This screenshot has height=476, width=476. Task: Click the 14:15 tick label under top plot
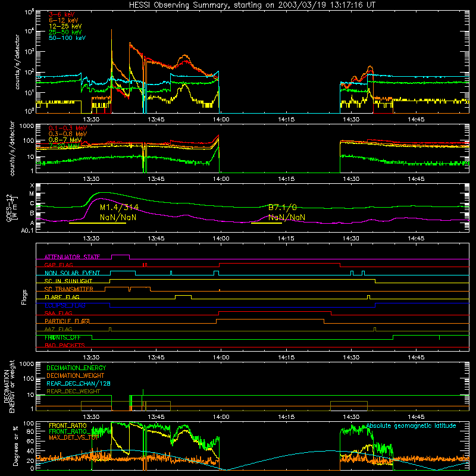pos(286,120)
